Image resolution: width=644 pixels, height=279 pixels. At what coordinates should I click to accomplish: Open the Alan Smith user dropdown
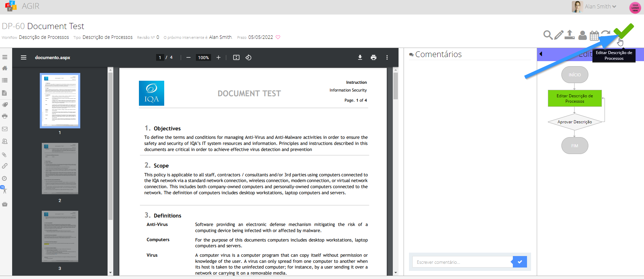coord(601,6)
